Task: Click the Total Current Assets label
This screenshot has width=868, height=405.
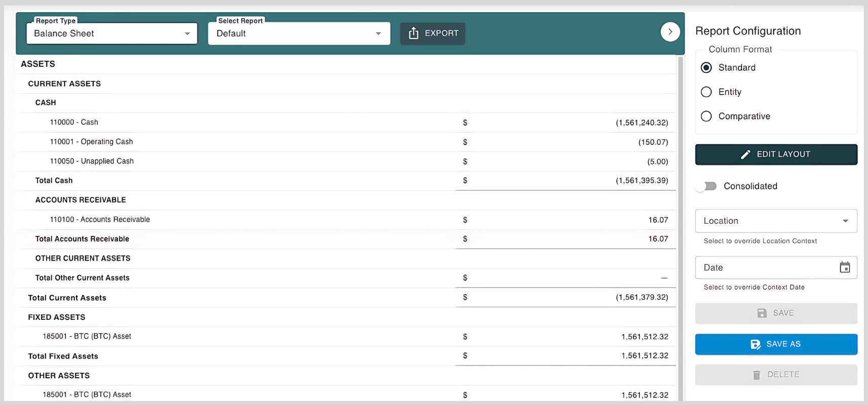Action: (67, 298)
